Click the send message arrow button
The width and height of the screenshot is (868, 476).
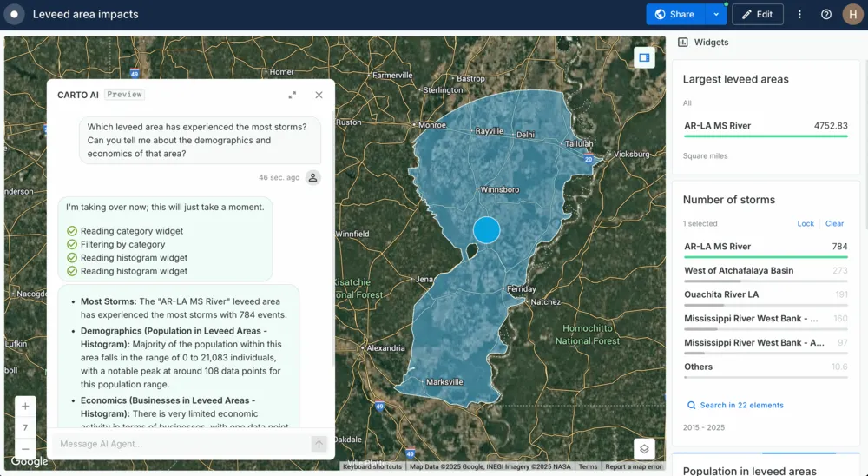pyautogui.click(x=319, y=444)
